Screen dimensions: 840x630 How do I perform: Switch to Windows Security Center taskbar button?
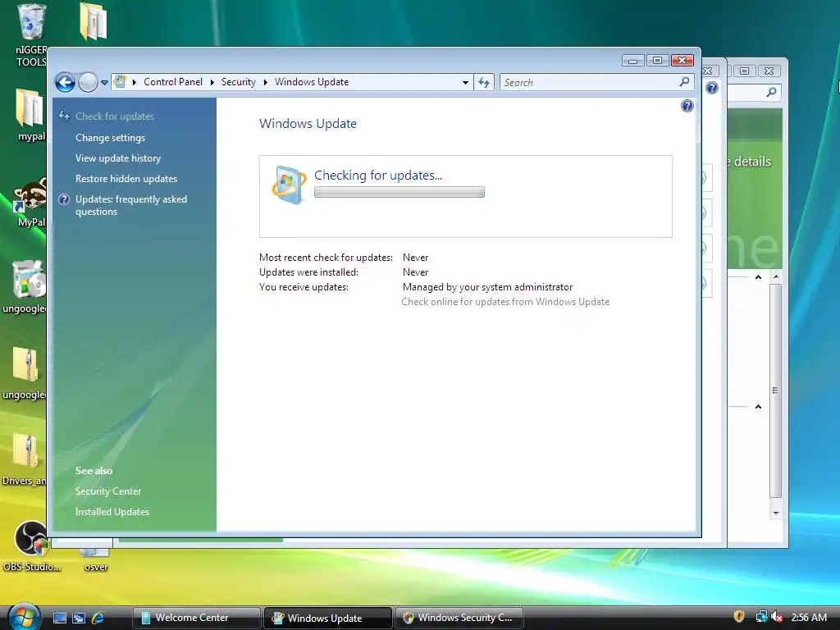pos(459,618)
